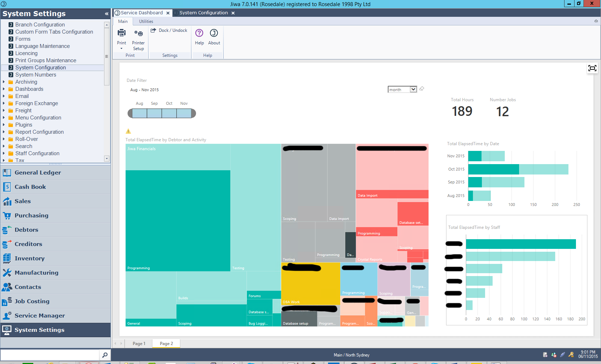Open the General Ledger module
This screenshot has width=601, height=364.
click(38, 173)
